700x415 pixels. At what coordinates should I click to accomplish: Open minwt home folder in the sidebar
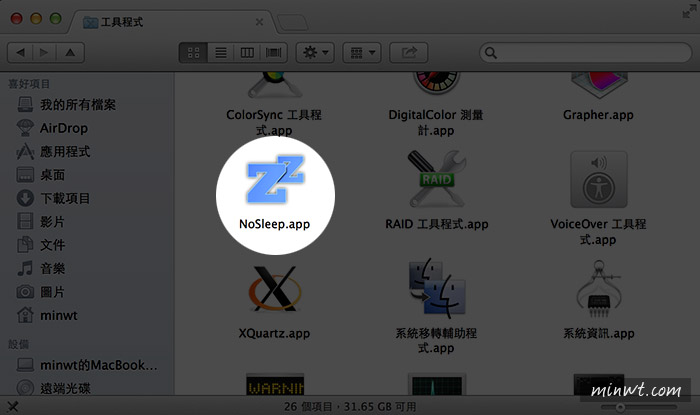(47, 315)
